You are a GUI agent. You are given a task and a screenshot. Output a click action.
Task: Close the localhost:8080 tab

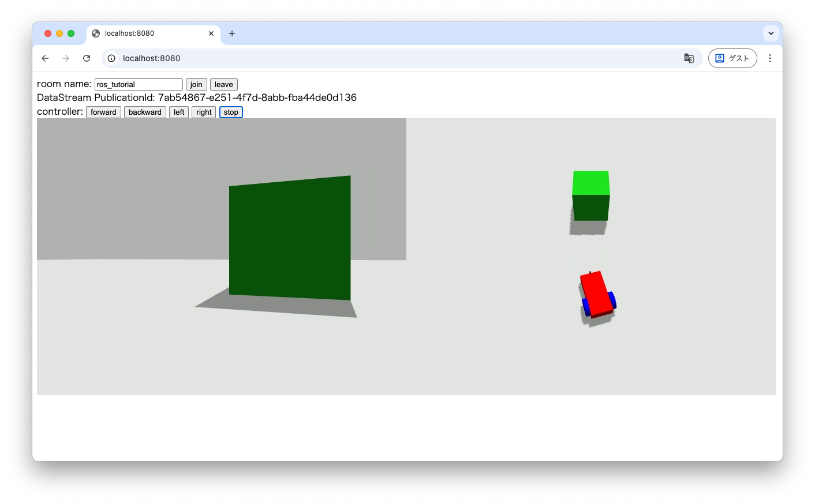211,33
